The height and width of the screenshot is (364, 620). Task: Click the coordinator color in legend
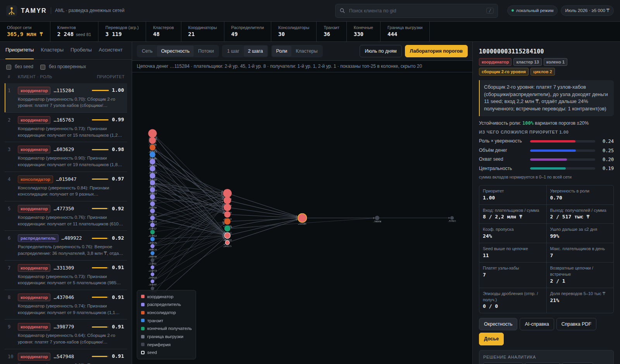(143, 297)
